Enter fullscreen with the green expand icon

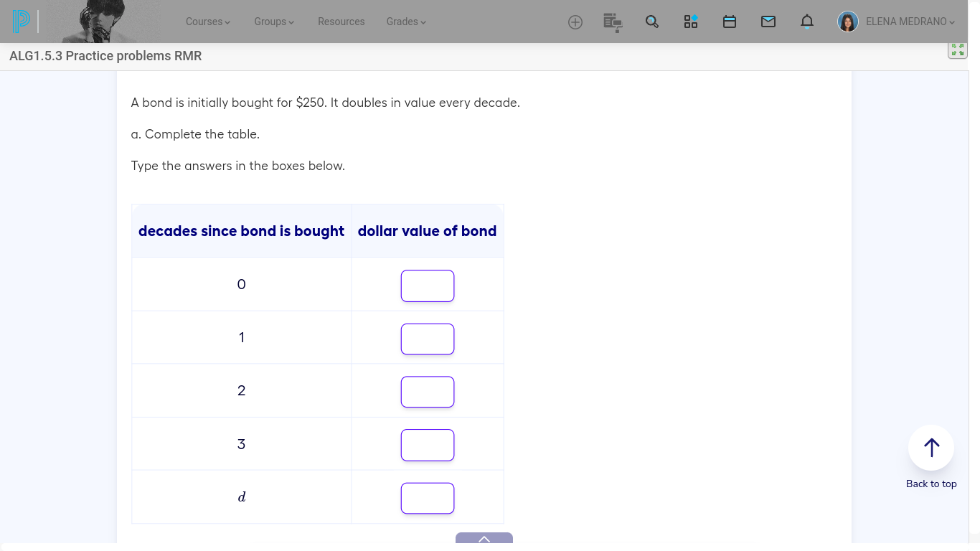(957, 49)
